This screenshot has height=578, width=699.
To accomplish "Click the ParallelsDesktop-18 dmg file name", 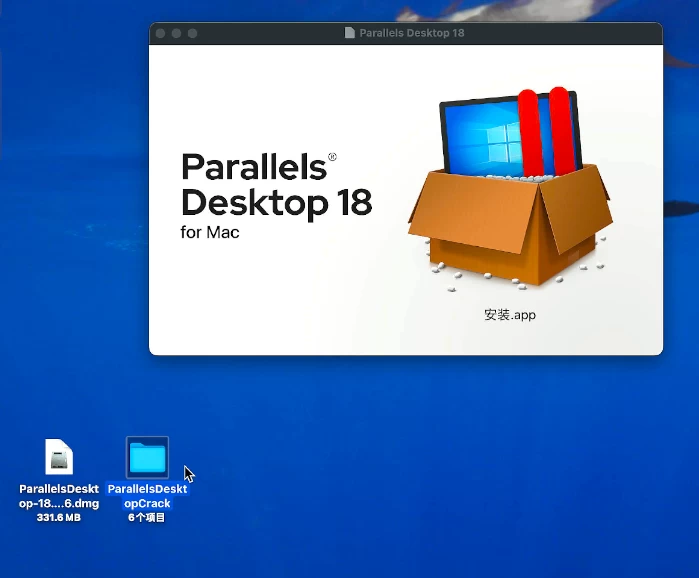I will [59, 496].
